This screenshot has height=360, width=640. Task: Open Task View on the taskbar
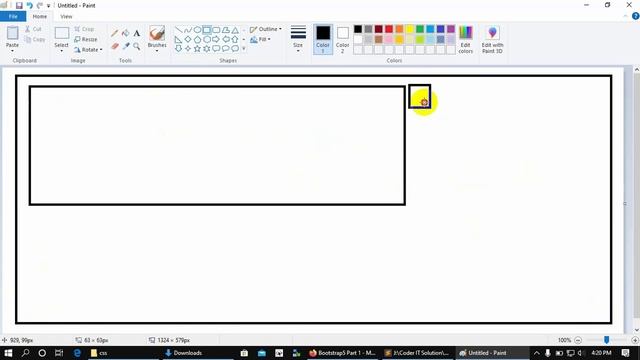(x=59, y=353)
